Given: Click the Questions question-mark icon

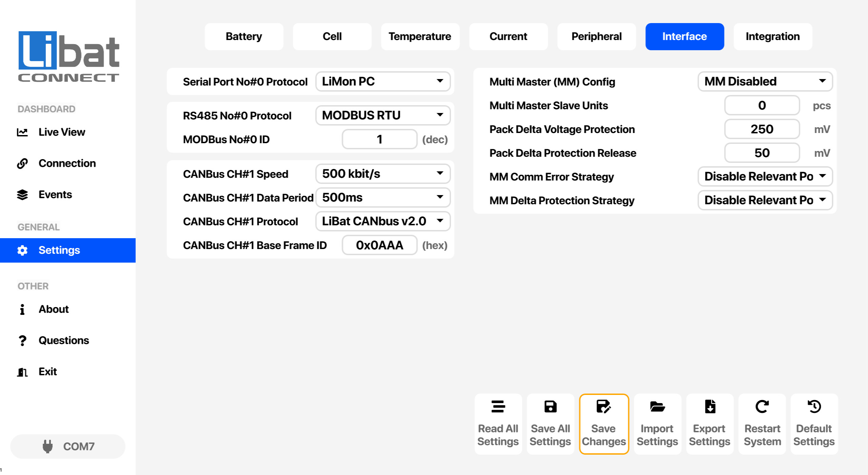Looking at the screenshot, I should pyautogui.click(x=22, y=341).
